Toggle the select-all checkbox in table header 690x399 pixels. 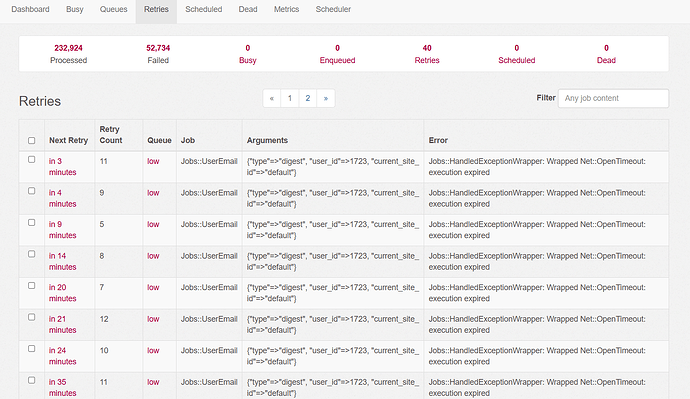point(32,140)
